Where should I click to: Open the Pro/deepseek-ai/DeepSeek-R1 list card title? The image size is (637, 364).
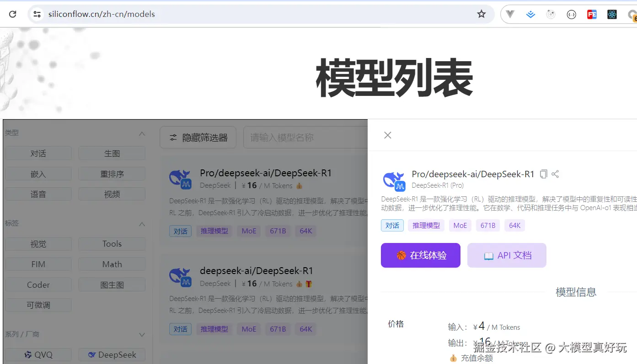[266, 173]
